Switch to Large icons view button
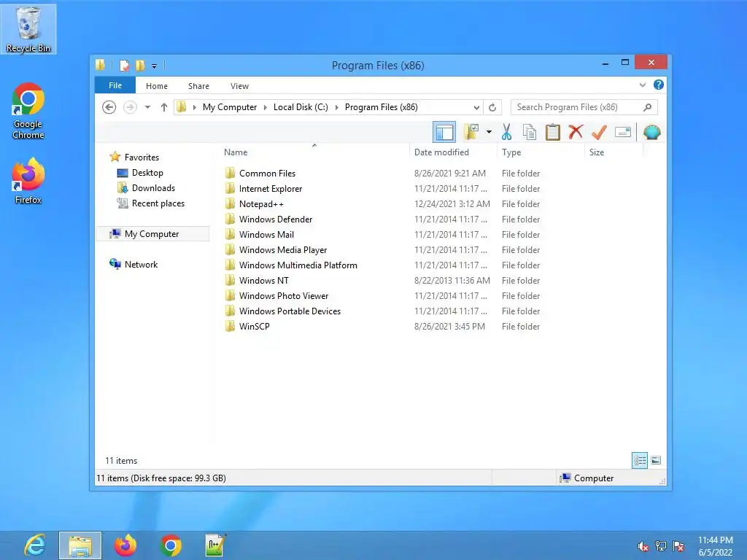The height and width of the screenshot is (560, 747). click(656, 460)
